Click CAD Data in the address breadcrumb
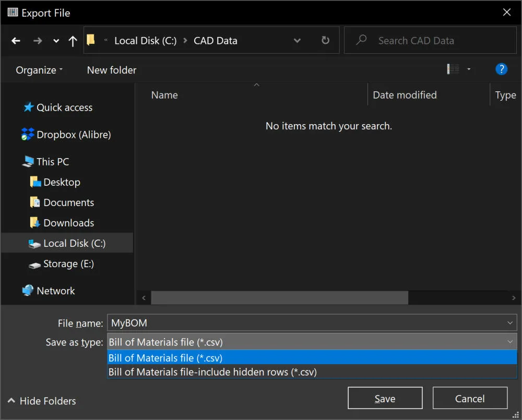The height and width of the screenshot is (420, 522). click(216, 41)
